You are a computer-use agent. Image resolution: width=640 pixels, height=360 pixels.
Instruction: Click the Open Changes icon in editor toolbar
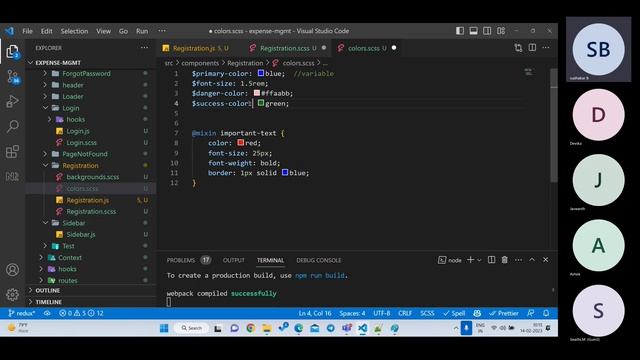[x=518, y=48]
